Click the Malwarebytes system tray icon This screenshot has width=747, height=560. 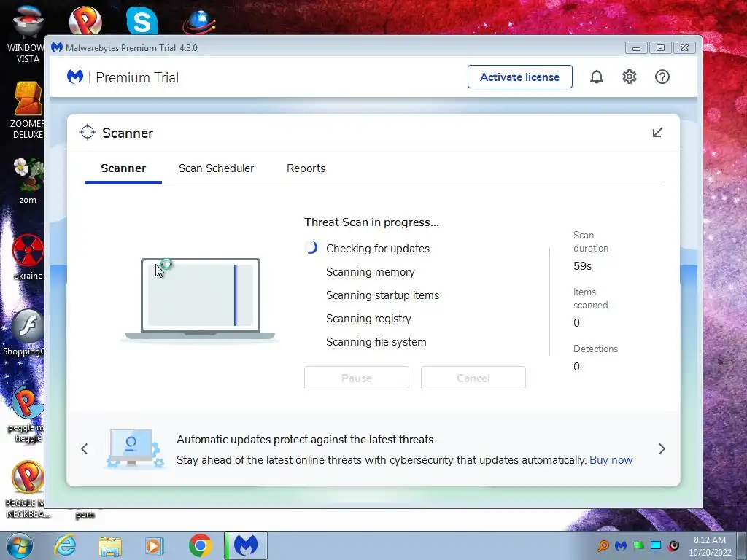(621, 545)
